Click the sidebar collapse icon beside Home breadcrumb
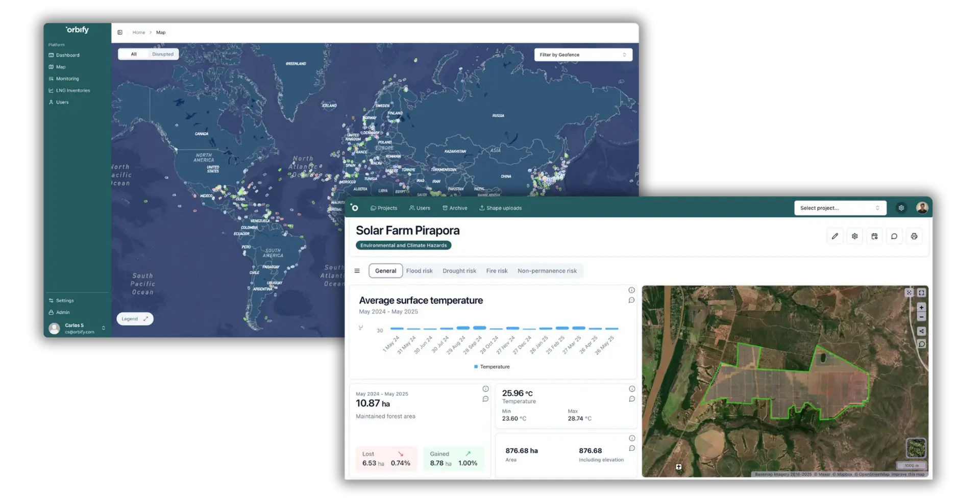The image size is (980, 503). (x=120, y=33)
